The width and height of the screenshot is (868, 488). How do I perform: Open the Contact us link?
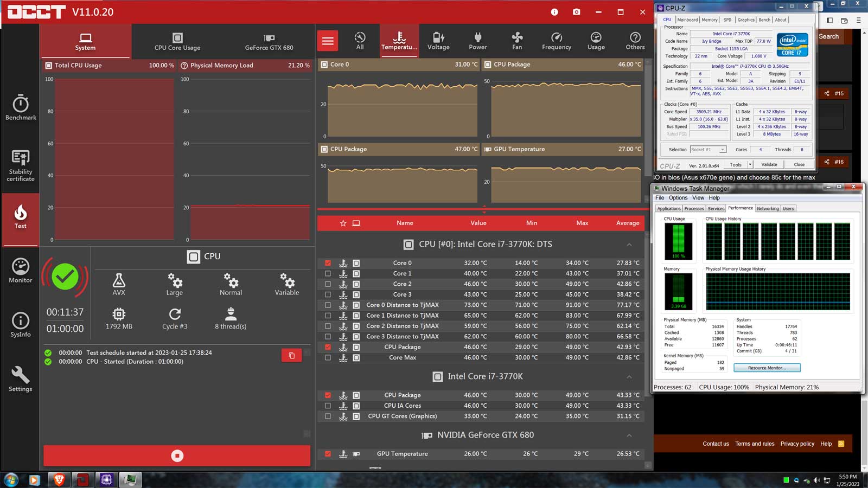(x=716, y=444)
